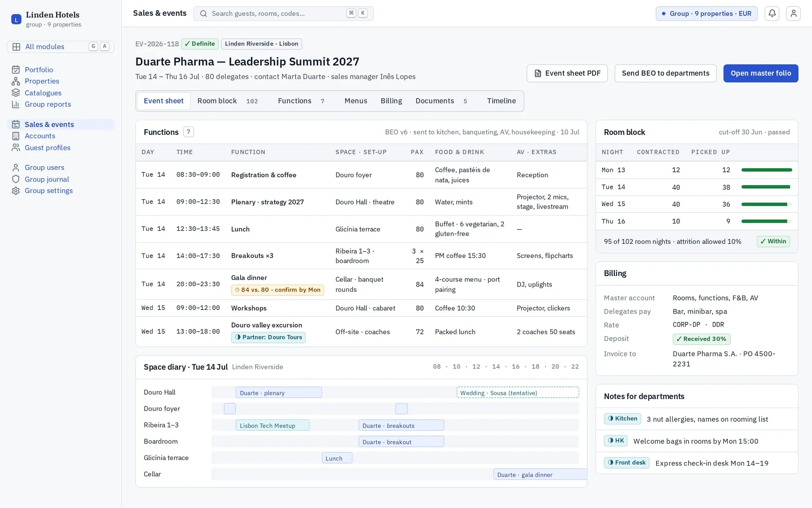The height and width of the screenshot is (508, 812).
Task: Click the Accounts icon in sidebar
Action: point(16,136)
